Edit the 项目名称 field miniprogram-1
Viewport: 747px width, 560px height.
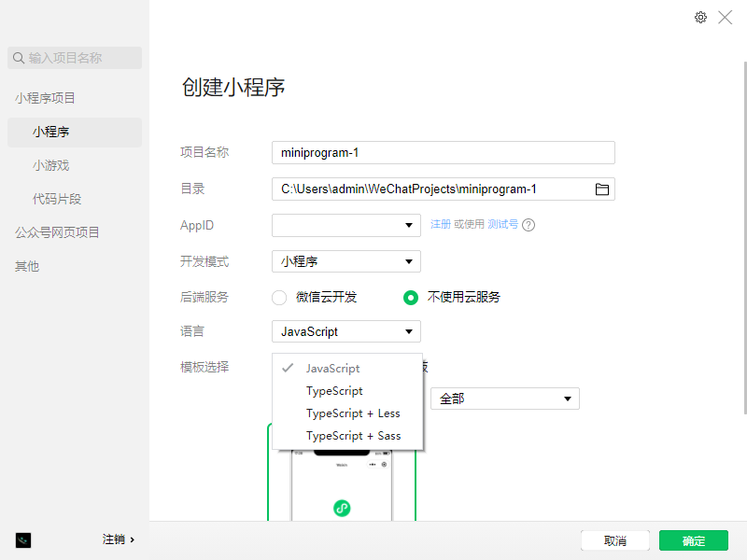pos(443,153)
